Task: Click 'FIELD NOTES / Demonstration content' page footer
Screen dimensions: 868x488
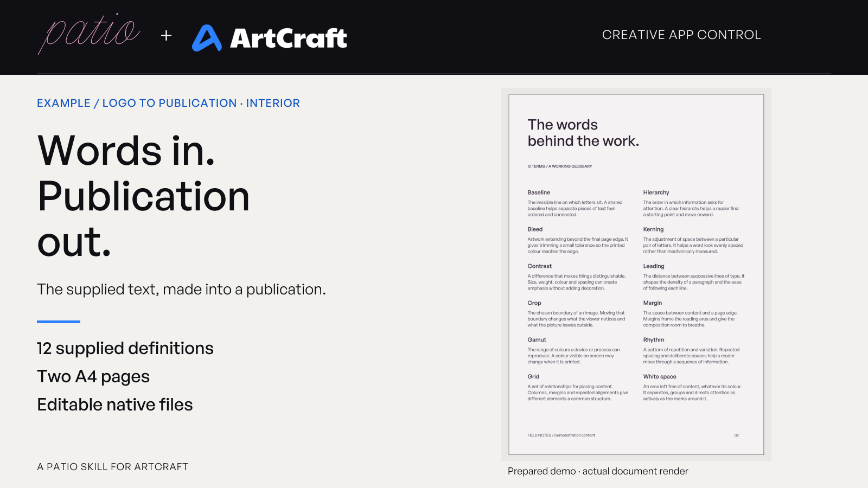Action: pos(561,435)
